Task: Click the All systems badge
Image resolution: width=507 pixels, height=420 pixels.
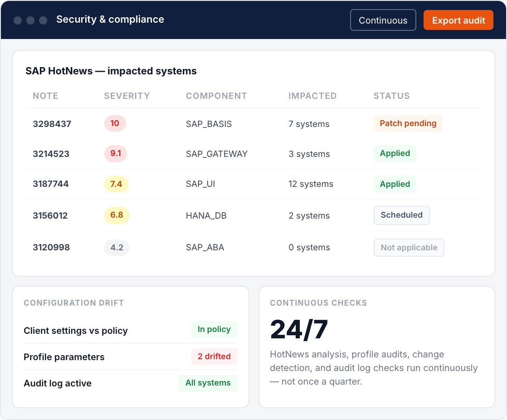Action: [208, 383]
